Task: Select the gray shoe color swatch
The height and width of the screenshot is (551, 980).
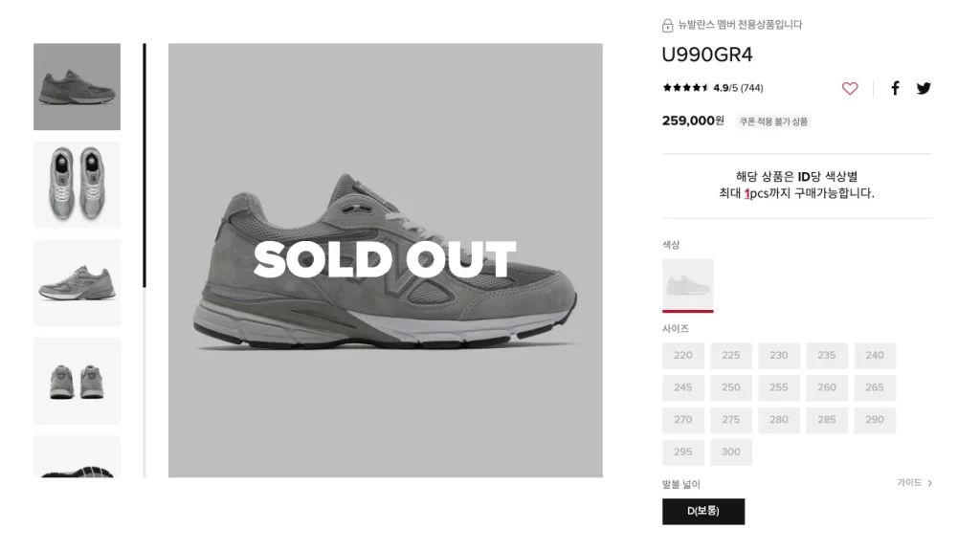Action: [x=688, y=284]
